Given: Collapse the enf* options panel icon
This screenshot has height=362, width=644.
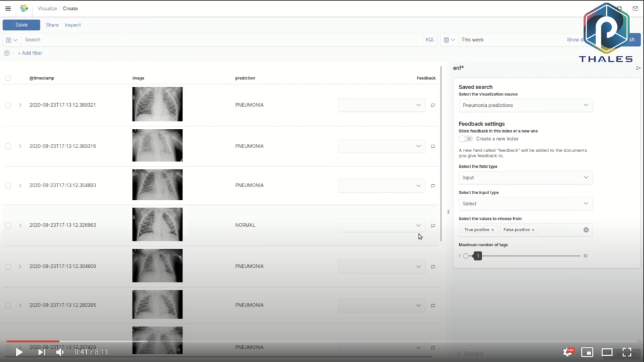Looking at the screenshot, I should (x=638, y=68).
